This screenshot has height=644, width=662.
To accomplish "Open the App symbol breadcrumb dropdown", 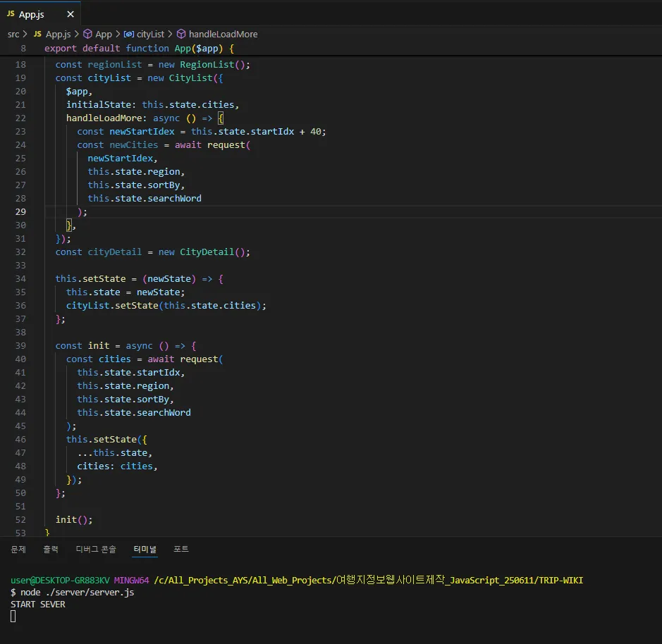I will click(x=104, y=35).
